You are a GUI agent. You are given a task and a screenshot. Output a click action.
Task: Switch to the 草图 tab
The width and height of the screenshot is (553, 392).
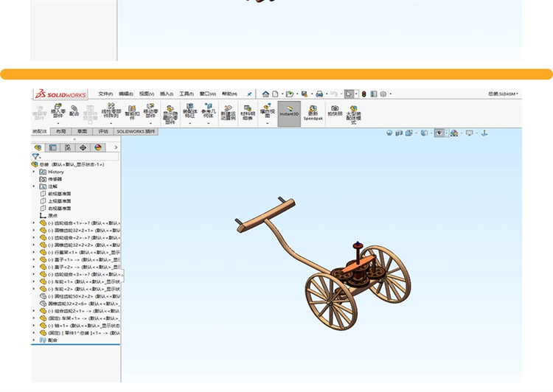pyautogui.click(x=82, y=131)
